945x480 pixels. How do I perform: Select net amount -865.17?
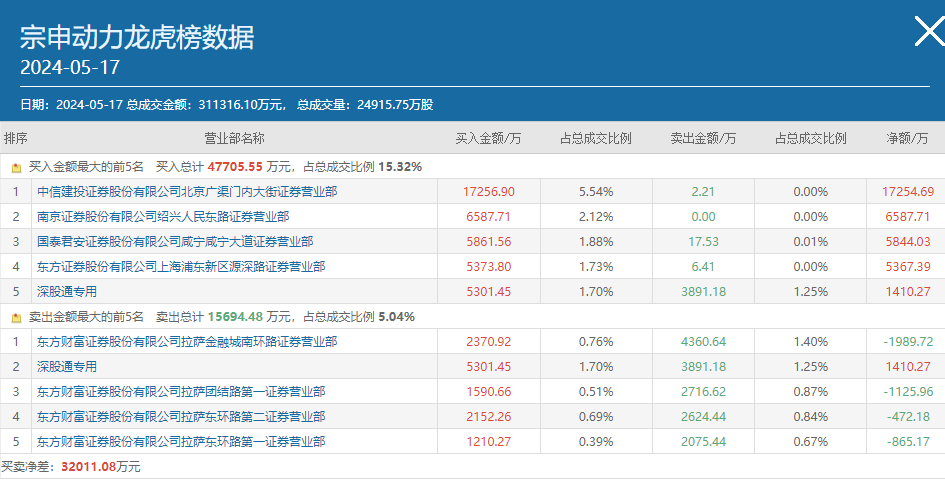[908, 442]
